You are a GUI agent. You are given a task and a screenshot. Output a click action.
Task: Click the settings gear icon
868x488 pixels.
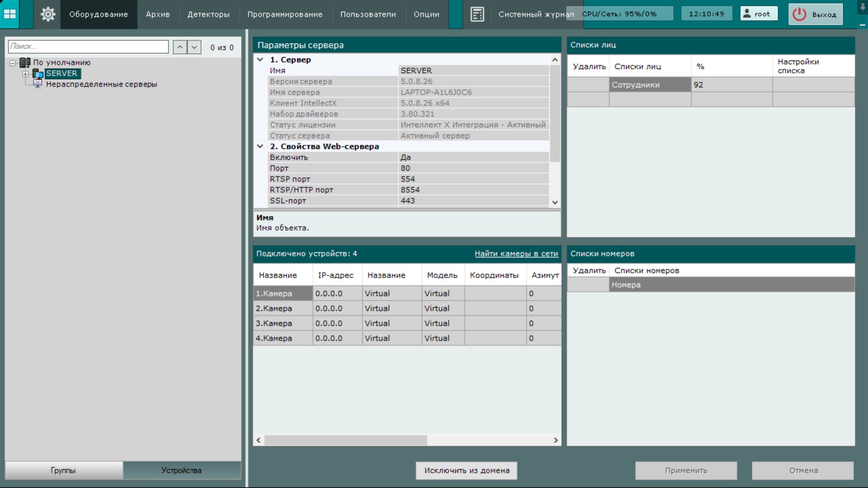(x=47, y=14)
